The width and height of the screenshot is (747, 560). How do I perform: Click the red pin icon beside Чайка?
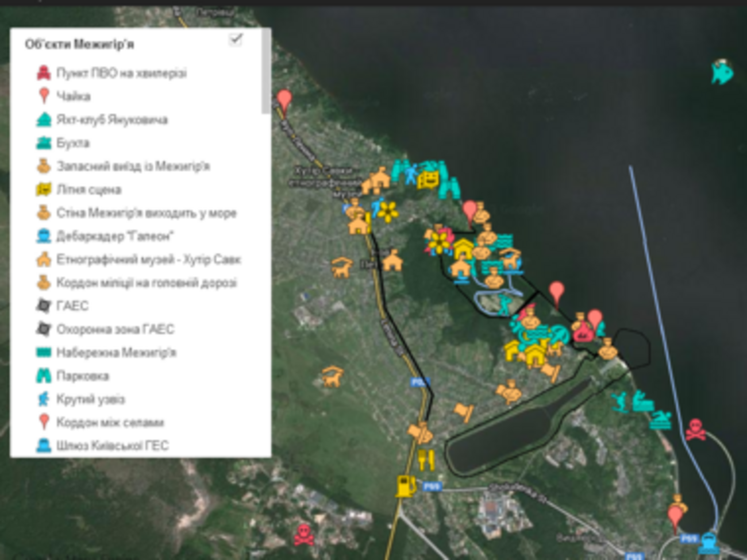click(x=44, y=96)
